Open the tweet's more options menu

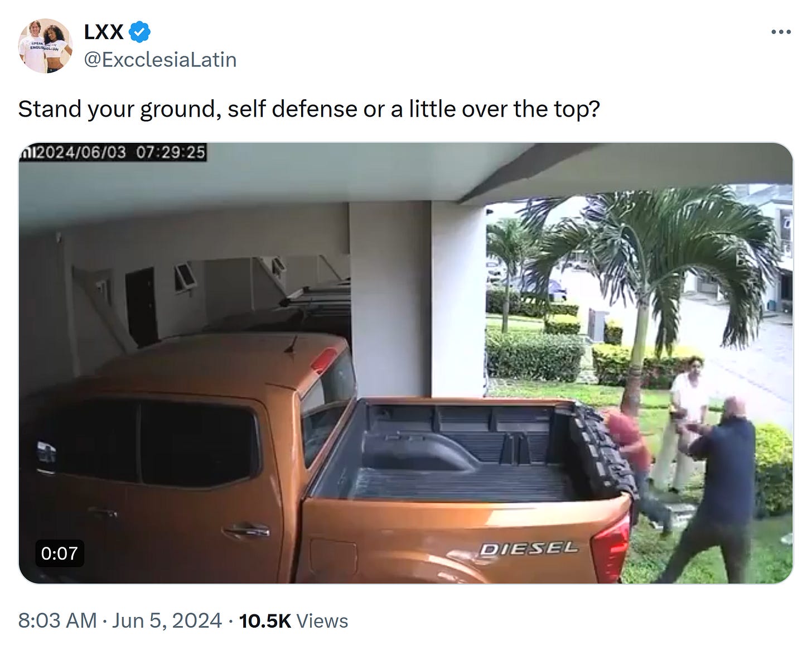click(x=781, y=32)
